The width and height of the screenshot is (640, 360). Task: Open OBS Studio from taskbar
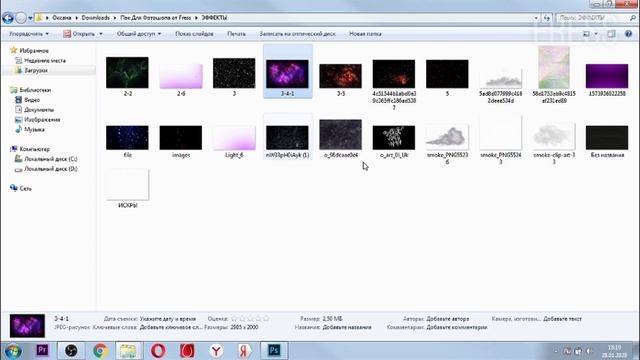click(x=71, y=351)
